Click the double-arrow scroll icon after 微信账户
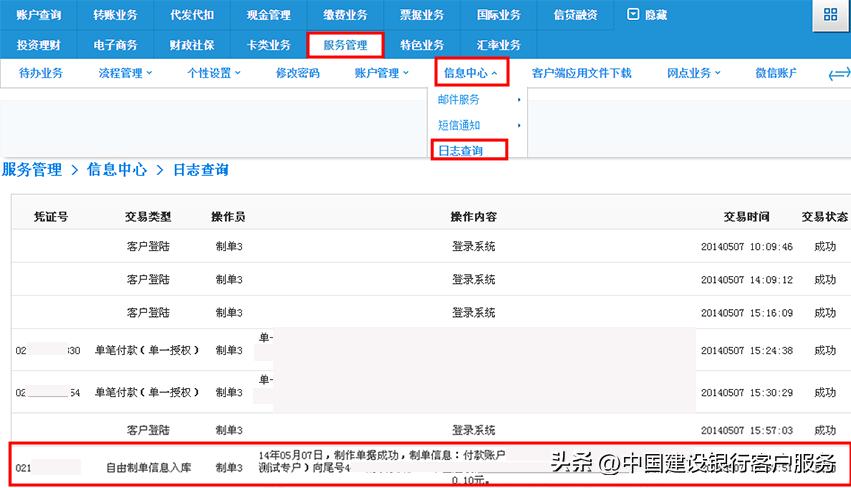Screen dimensions: 851x488 (x=839, y=74)
